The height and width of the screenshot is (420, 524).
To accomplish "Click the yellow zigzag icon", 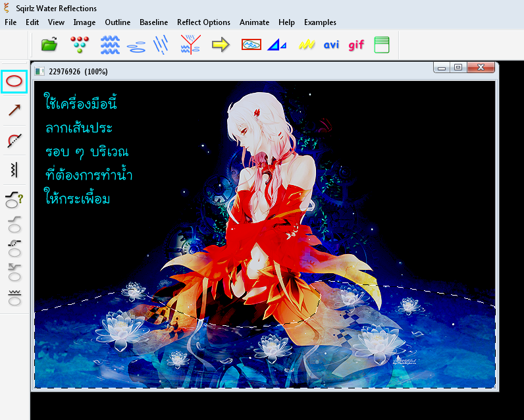I will (x=307, y=45).
